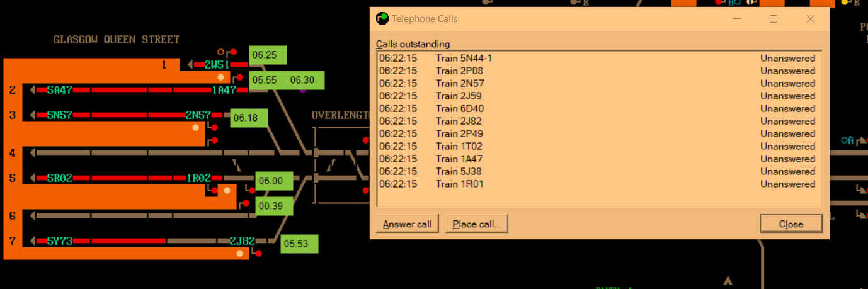
Task: Click train 2W51 on platform 1
Action: [x=217, y=65]
